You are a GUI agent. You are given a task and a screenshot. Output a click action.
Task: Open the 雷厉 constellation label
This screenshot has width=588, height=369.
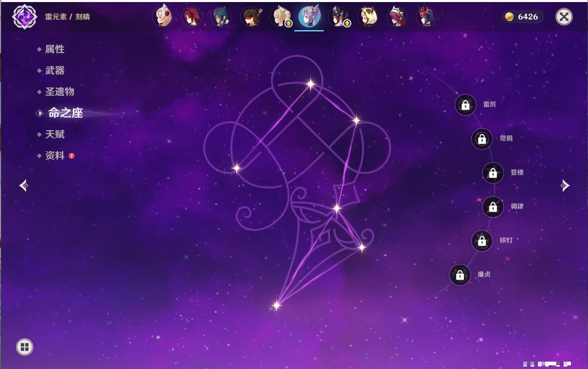(489, 104)
